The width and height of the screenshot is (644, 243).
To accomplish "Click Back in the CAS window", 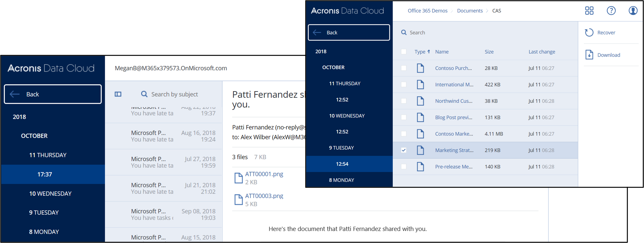I will [349, 32].
